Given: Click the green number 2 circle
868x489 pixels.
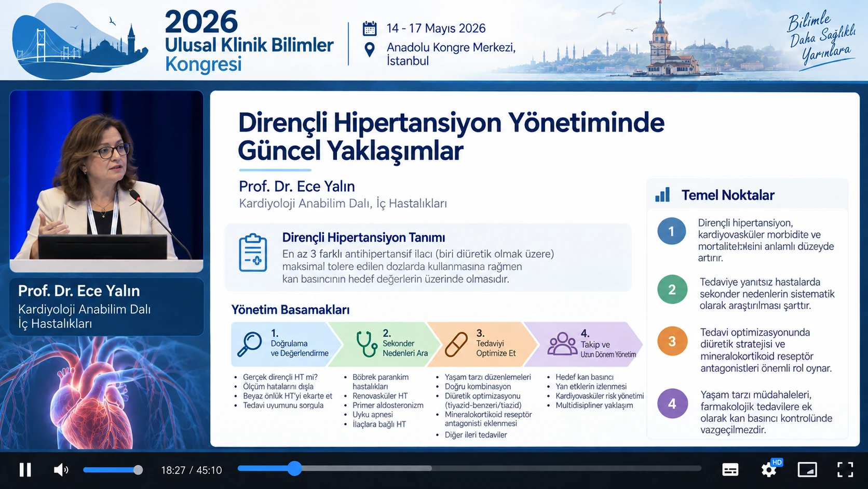Looking at the screenshot, I should pos(672,289).
